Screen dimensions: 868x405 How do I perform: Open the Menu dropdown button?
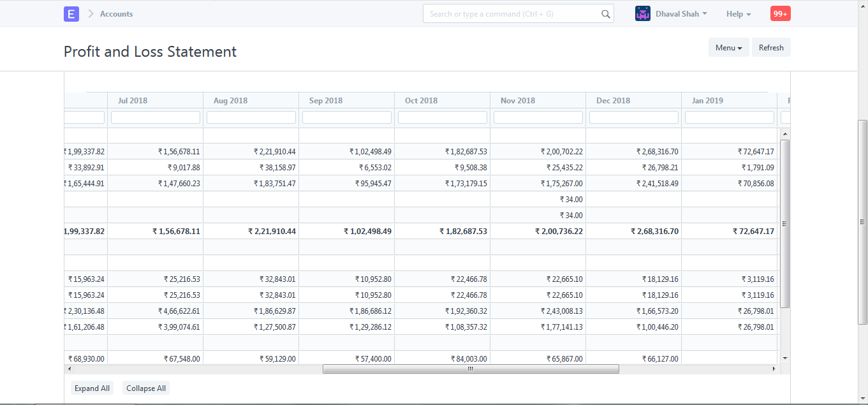tap(728, 48)
